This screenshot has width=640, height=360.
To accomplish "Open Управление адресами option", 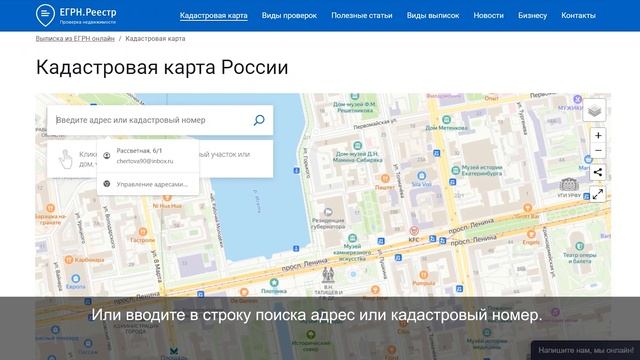I will [x=148, y=184].
